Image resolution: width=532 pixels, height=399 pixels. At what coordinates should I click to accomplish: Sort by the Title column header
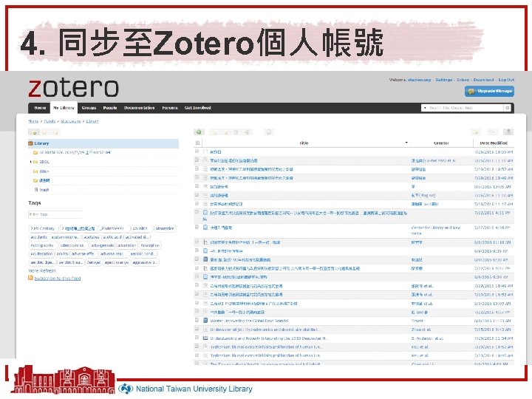tap(304, 143)
